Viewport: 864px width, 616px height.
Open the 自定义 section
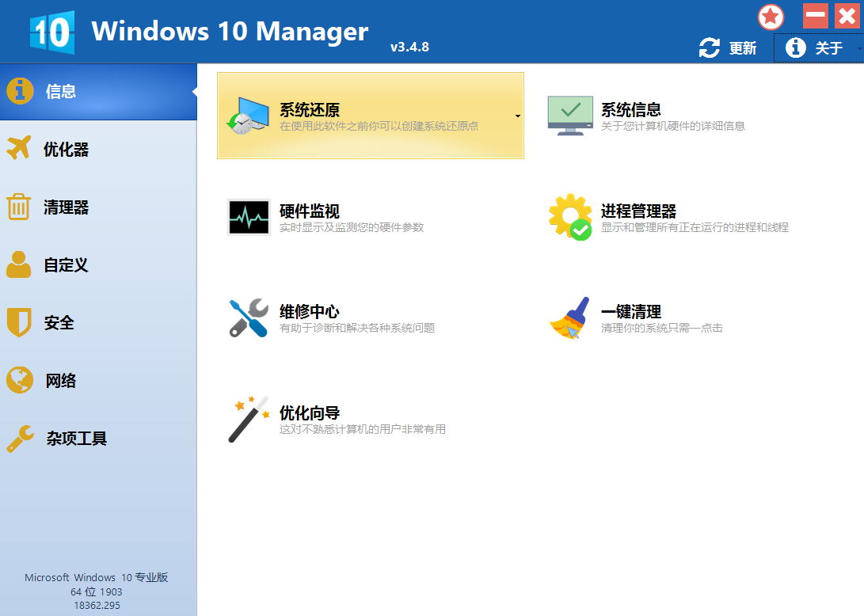(99, 265)
